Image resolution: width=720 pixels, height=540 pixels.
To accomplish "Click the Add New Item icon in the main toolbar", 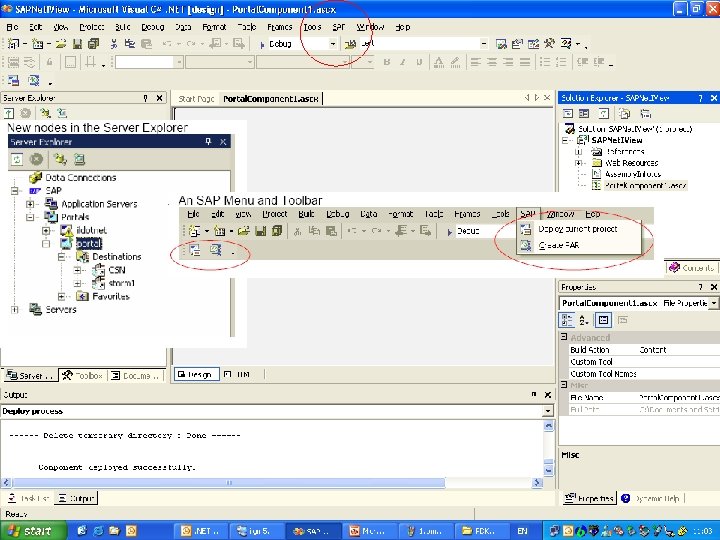I will pos(38,44).
